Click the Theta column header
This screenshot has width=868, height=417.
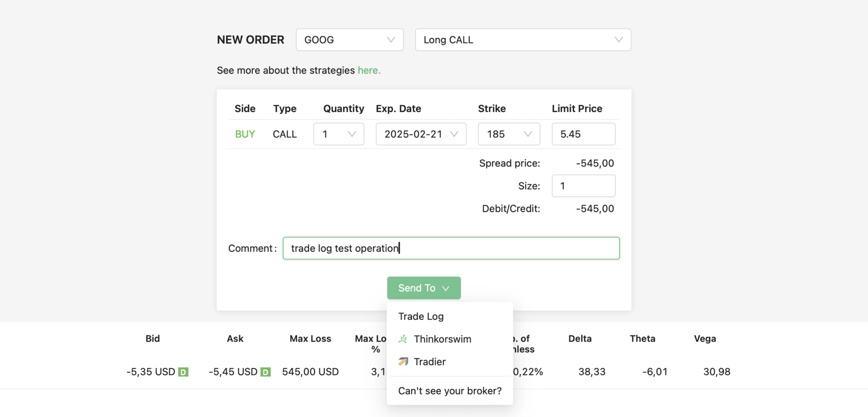pyautogui.click(x=642, y=338)
